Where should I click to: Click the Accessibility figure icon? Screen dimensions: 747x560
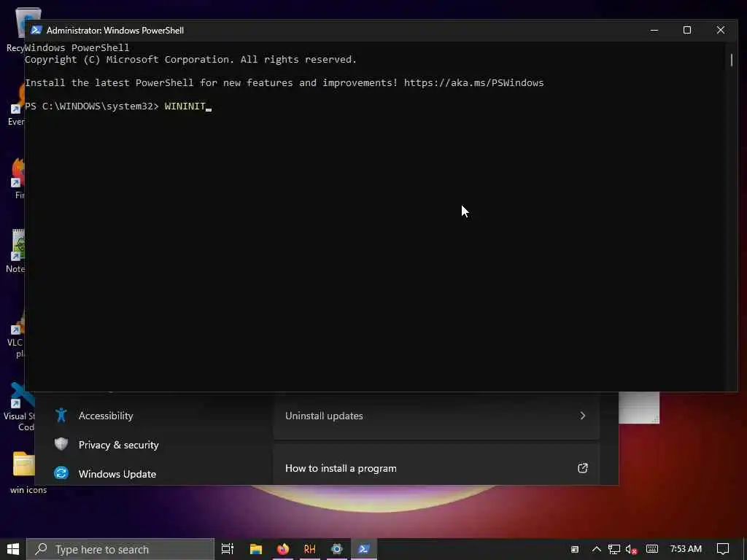(61, 415)
